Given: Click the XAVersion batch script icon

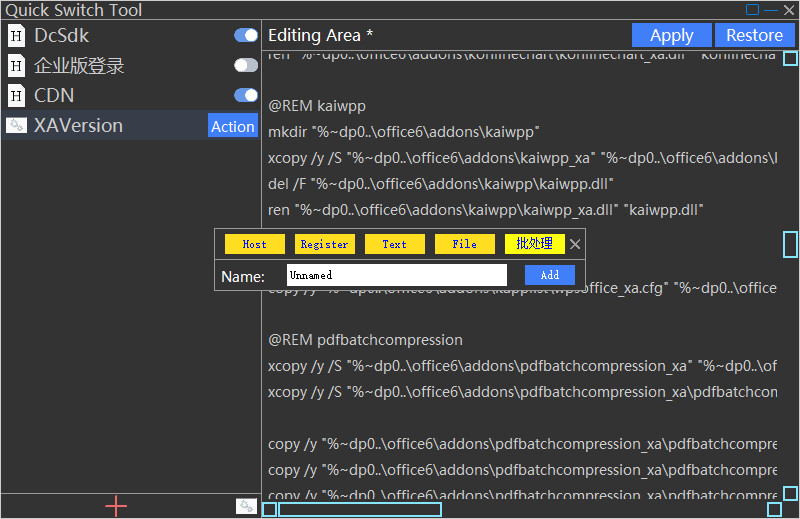Looking at the screenshot, I should (x=16, y=126).
